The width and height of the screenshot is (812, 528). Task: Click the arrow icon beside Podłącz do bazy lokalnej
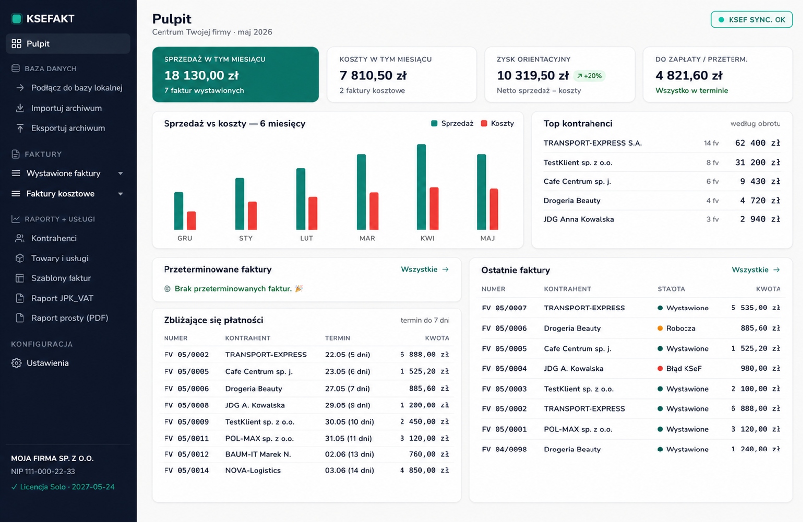[20, 88]
